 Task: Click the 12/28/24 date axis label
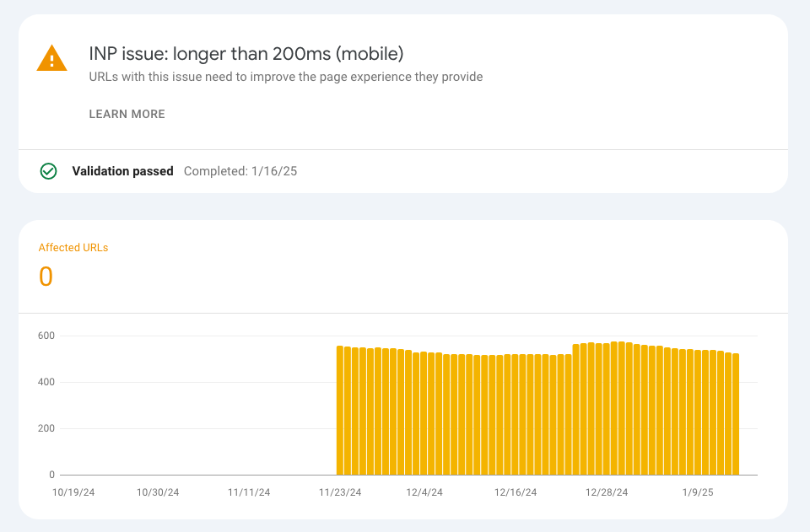[607, 492]
